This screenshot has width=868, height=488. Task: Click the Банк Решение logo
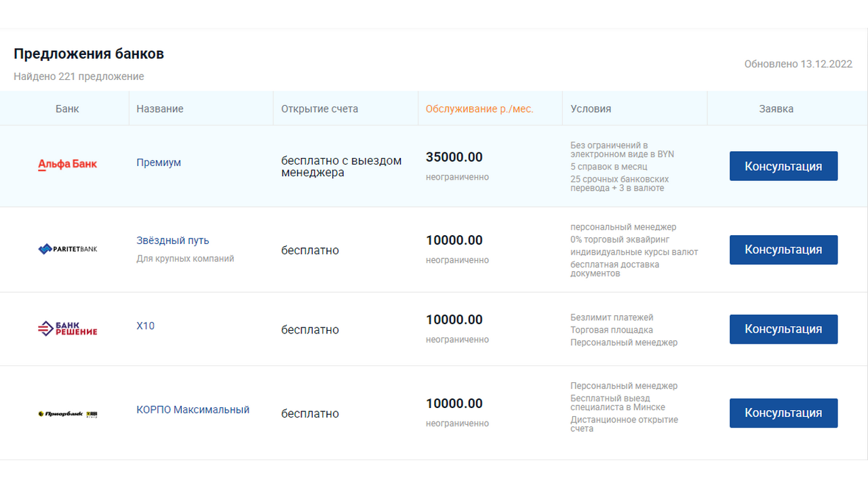pyautogui.click(x=67, y=329)
